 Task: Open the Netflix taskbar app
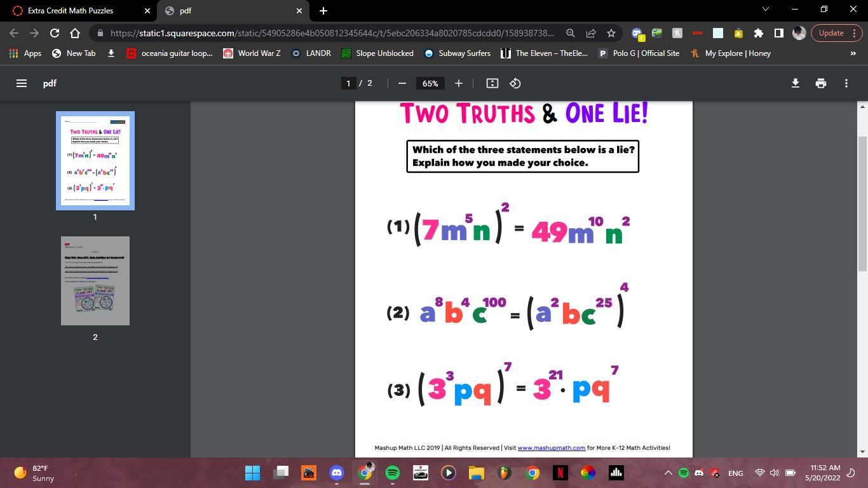click(x=560, y=473)
